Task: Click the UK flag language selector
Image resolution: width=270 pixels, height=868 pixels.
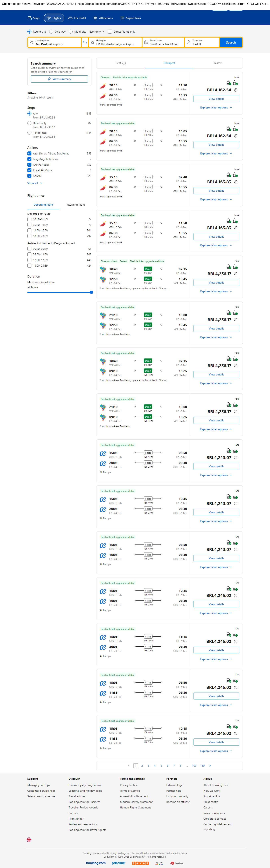Action: click(29, 840)
